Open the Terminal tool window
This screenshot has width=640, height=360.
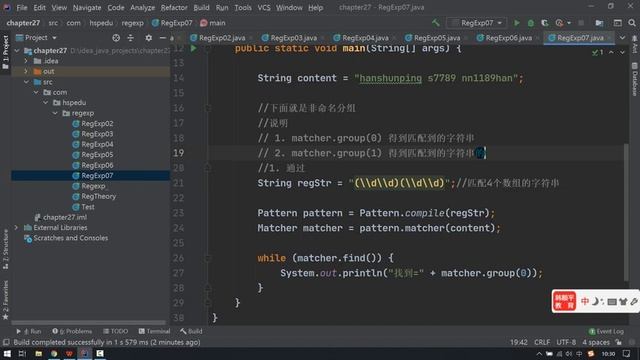point(154,331)
